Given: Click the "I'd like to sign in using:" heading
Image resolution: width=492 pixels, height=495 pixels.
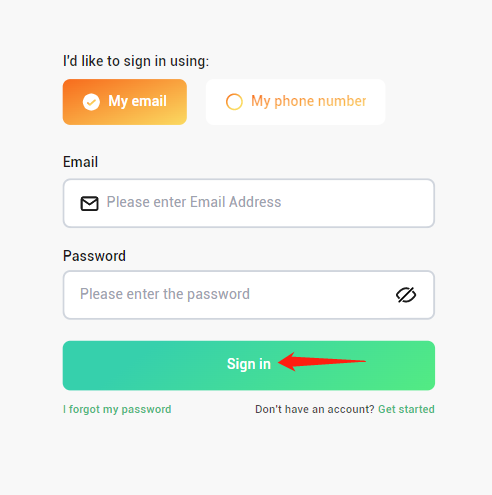Looking at the screenshot, I should pyautogui.click(x=136, y=61).
